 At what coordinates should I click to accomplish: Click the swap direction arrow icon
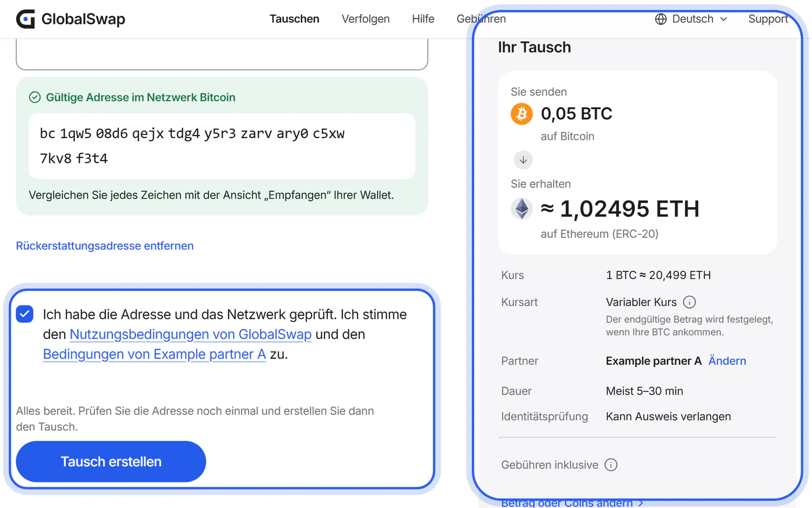point(523,160)
